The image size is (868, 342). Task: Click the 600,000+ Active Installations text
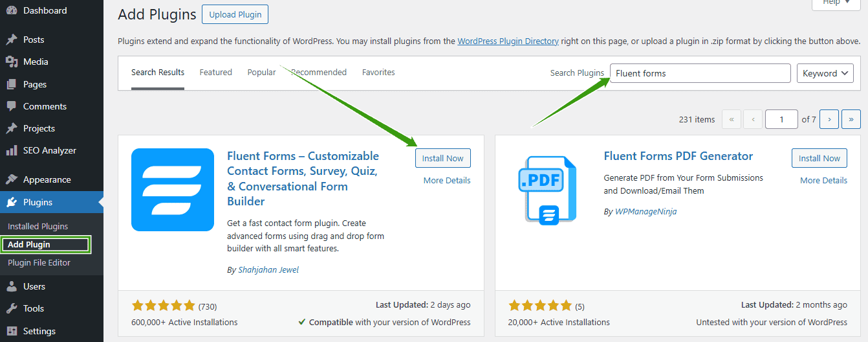(x=184, y=322)
